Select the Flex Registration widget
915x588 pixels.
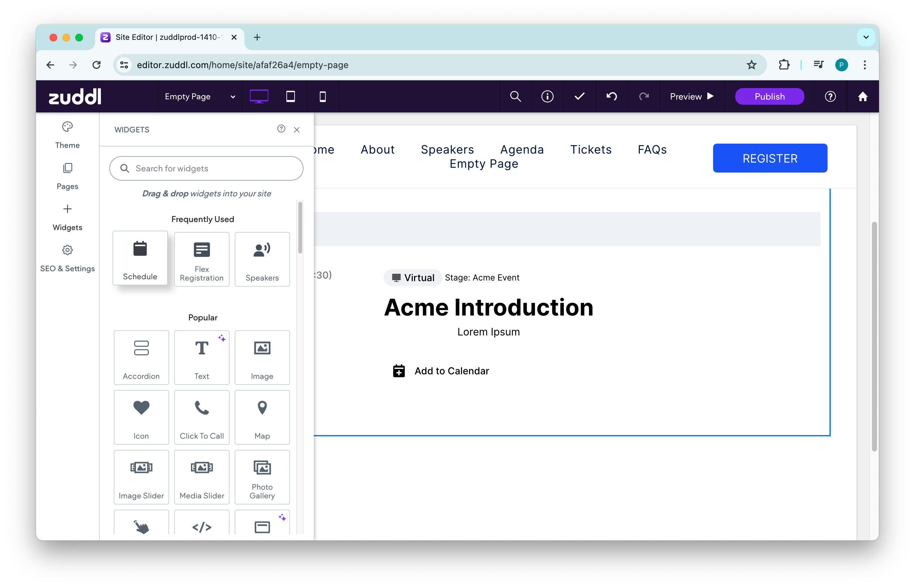[202, 259]
